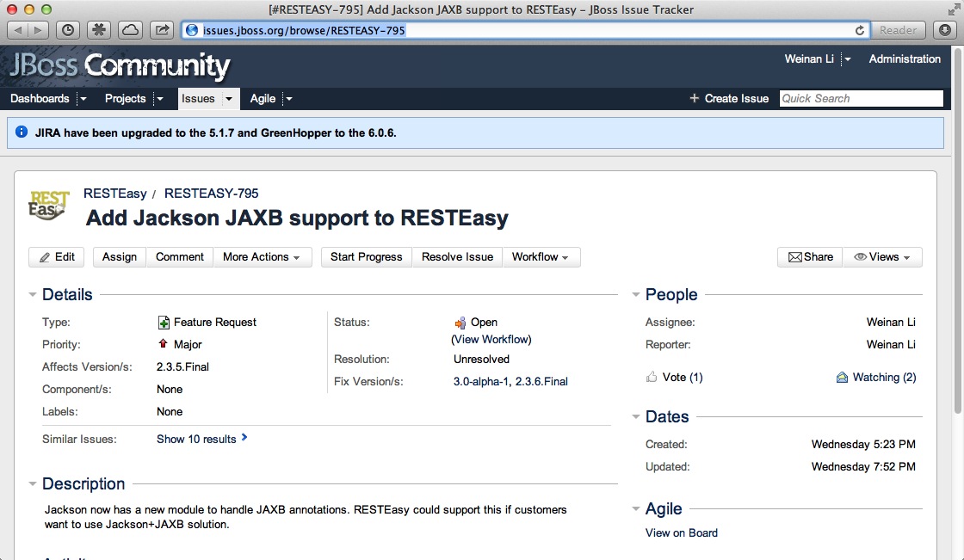This screenshot has height=560, width=964.
Task: Collapse the People section
Action: tap(636, 294)
